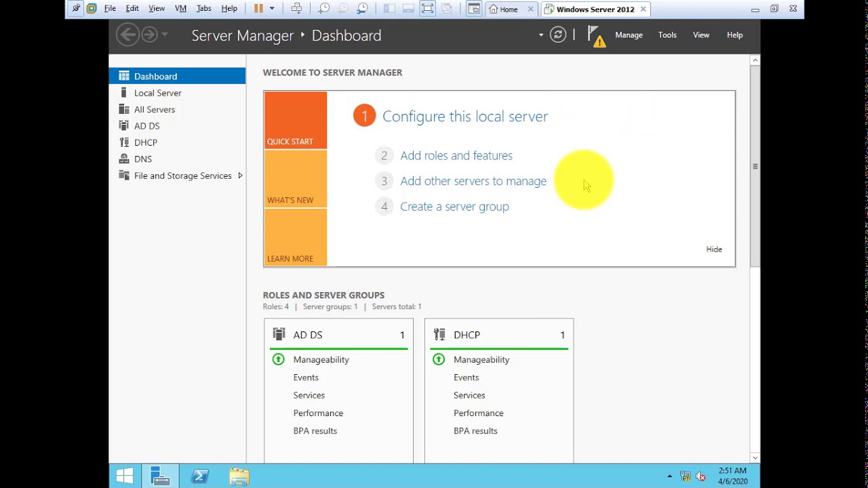Select Local Server in the sidebar

pos(177,93)
